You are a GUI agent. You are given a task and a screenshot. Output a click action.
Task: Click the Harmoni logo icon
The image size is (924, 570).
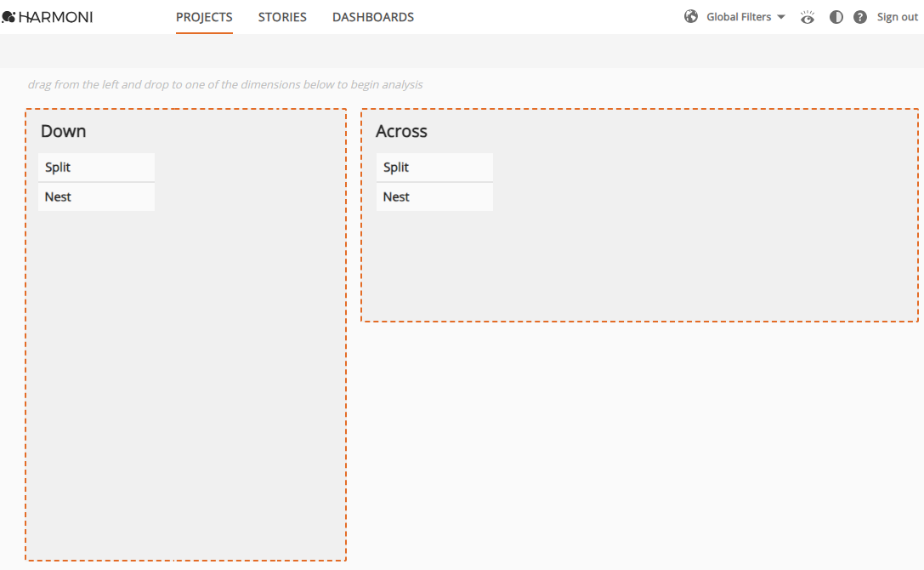9,16
